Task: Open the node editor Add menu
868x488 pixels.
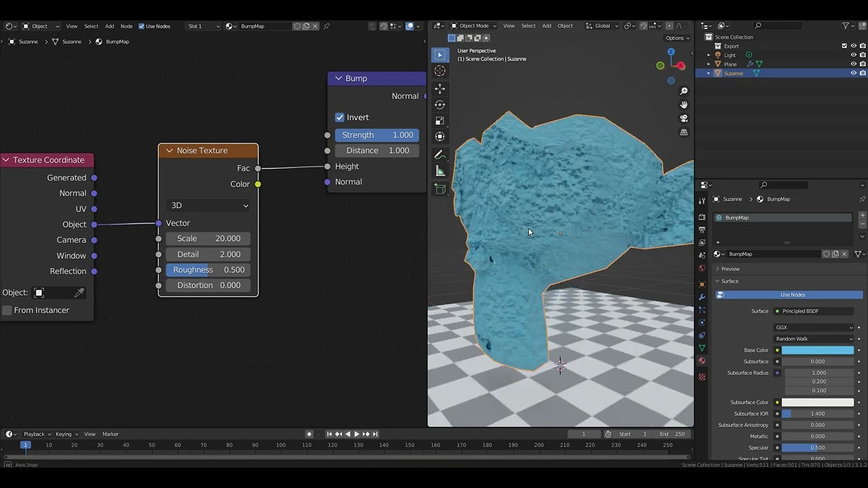Action: (109, 26)
